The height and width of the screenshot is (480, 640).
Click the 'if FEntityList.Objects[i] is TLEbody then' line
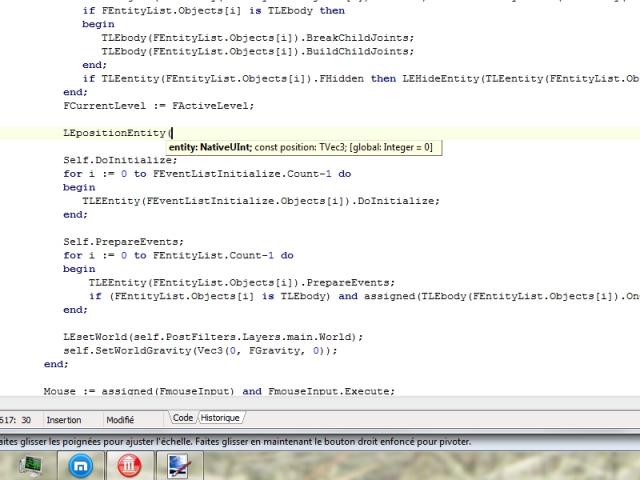pos(213,11)
